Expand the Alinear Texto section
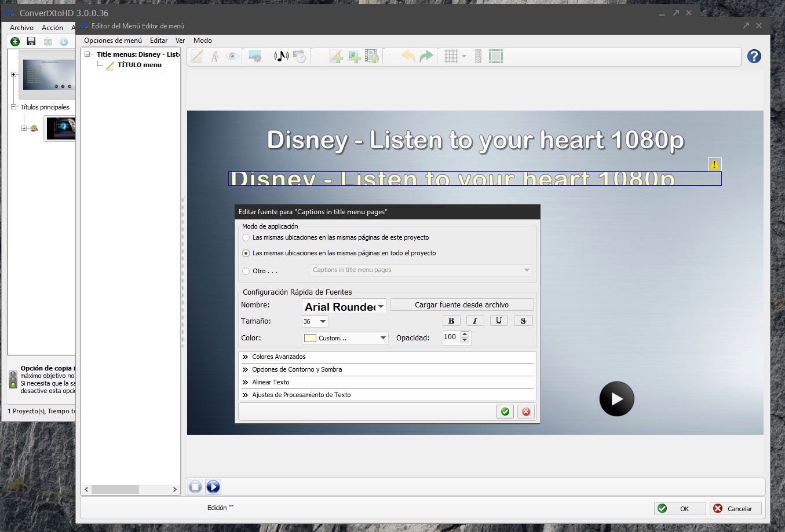The image size is (785, 532). pyautogui.click(x=387, y=382)
